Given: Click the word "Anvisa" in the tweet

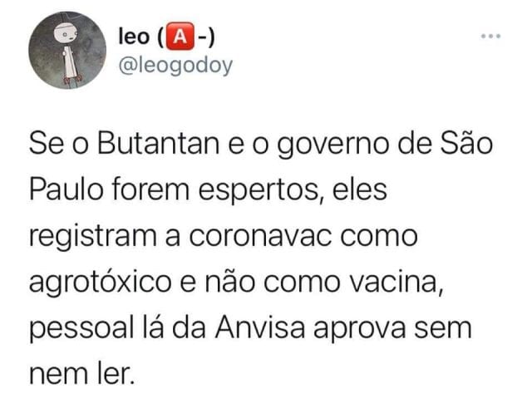Looking at the screenshot, I should coord(259,327).
